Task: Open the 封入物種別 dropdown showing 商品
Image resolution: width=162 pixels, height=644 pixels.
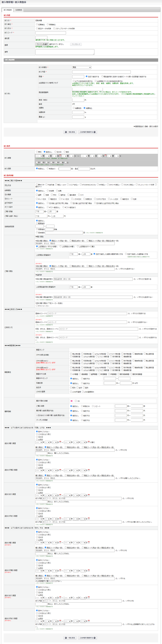Action: (x=82, y=67)
